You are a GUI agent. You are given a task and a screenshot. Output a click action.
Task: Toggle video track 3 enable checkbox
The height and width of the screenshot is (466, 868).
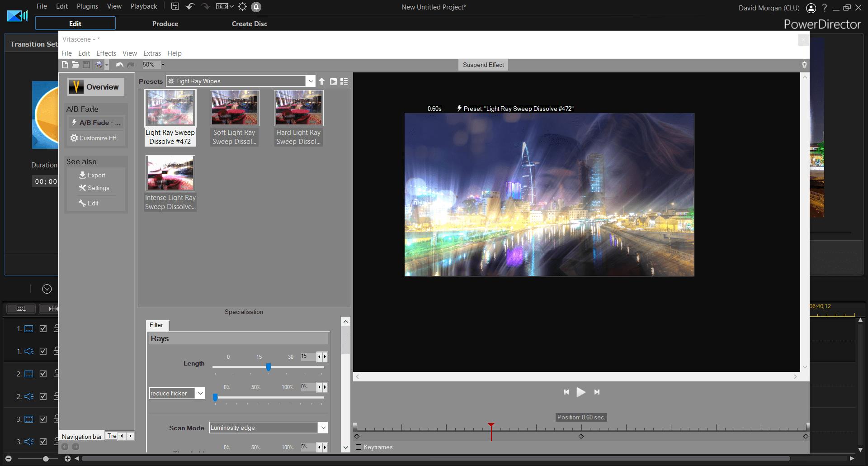(x=43, y=419)
